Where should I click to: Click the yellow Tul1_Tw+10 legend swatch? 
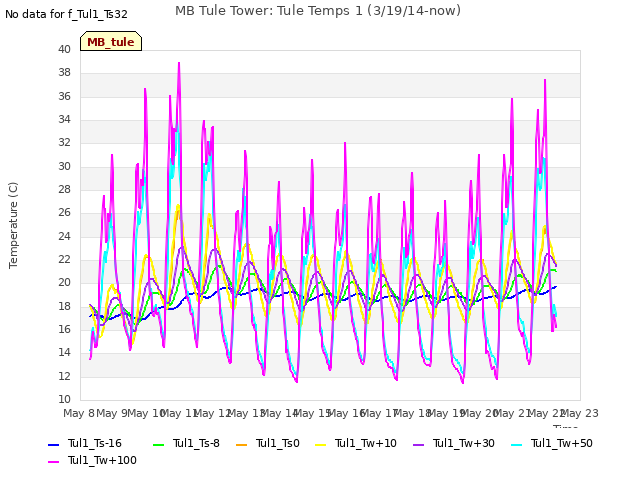(x=321, y=444)
